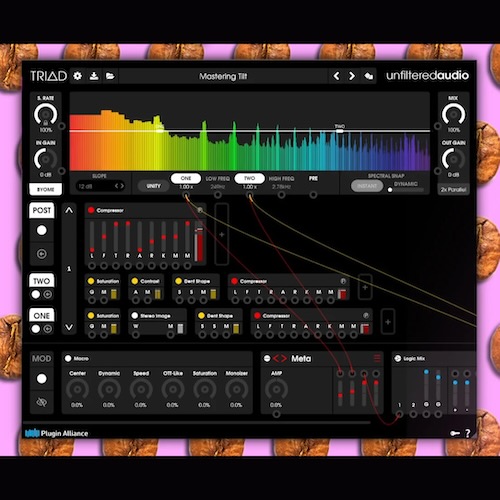Add a module in the TWO row plus slot
This screenshot has height=500, width=500.
pyautogui.click(x=365, y=287)
